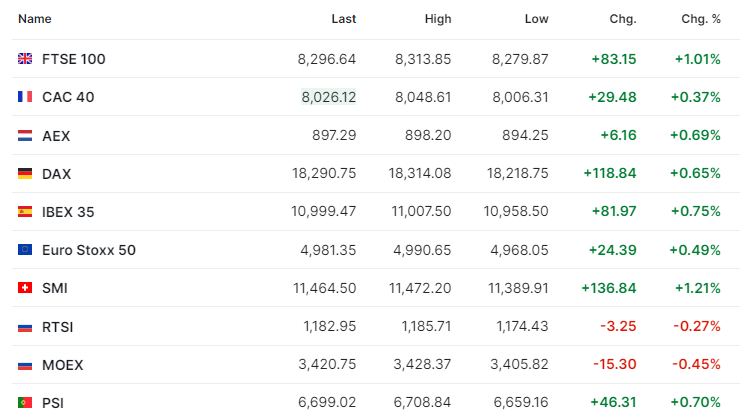This screenshot has width=740, height=414.
Task: Click CAC 40 change value +29.48
Action: [x=612, y=97]
